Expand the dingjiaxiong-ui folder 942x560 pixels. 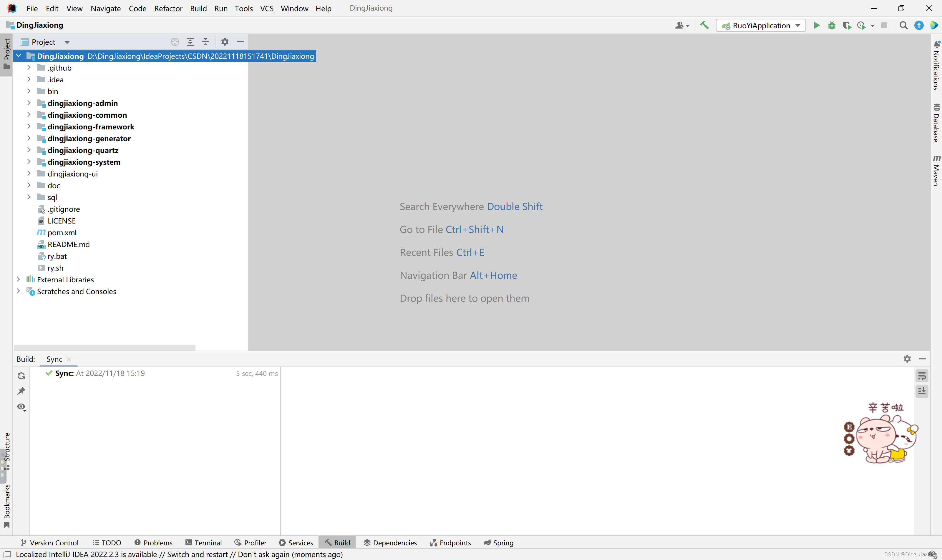29,174
